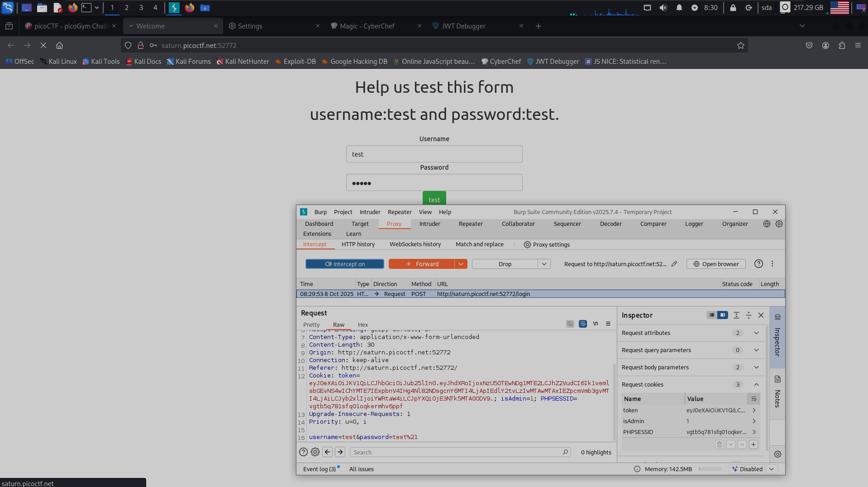Open Inspector settings gear in side strip
The image size is (868, 487).
click(777, 454)
